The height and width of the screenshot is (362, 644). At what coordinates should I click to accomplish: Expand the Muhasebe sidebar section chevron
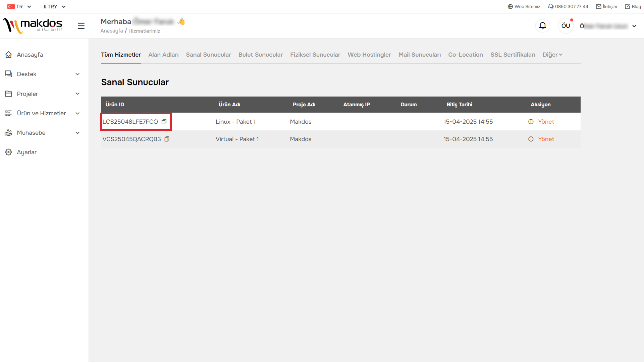click(x=77, y=133)
